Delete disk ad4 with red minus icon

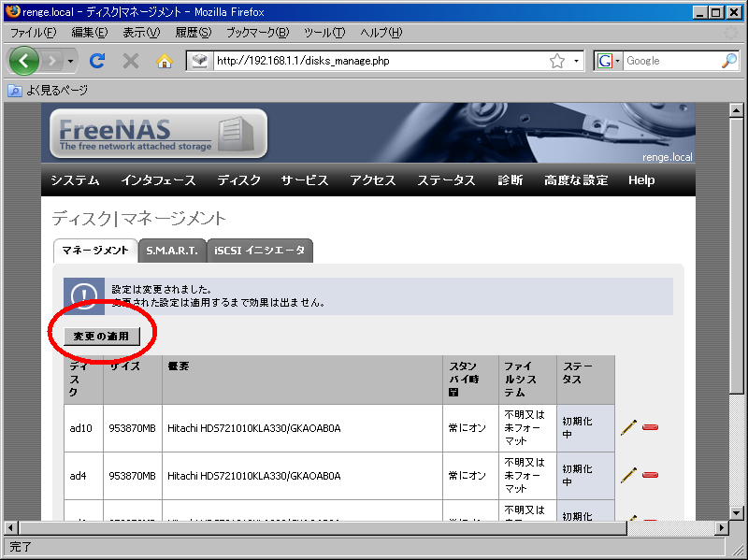pyautogui.click(x=650, y=475)
